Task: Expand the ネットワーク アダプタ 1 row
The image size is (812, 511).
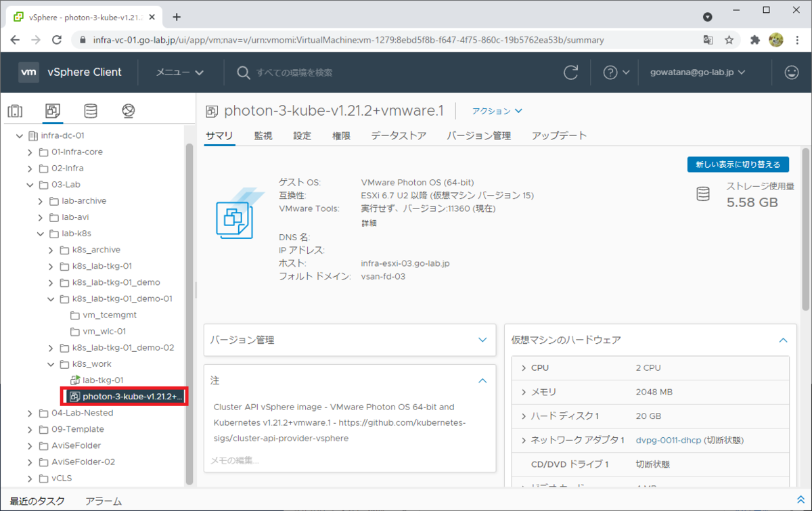Action: tap(524, 440)
